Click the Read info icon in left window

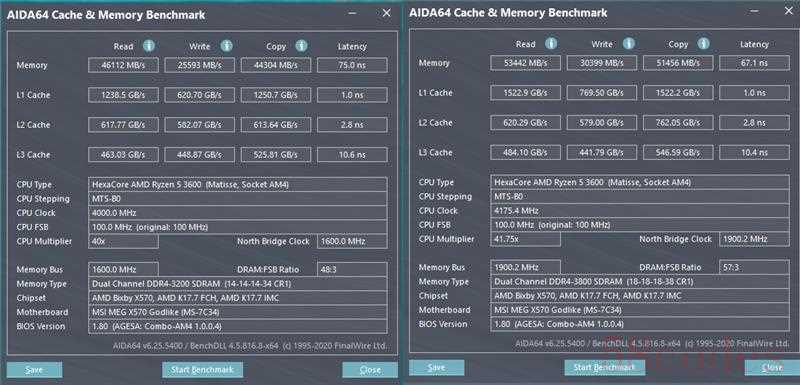coord(148,46)
